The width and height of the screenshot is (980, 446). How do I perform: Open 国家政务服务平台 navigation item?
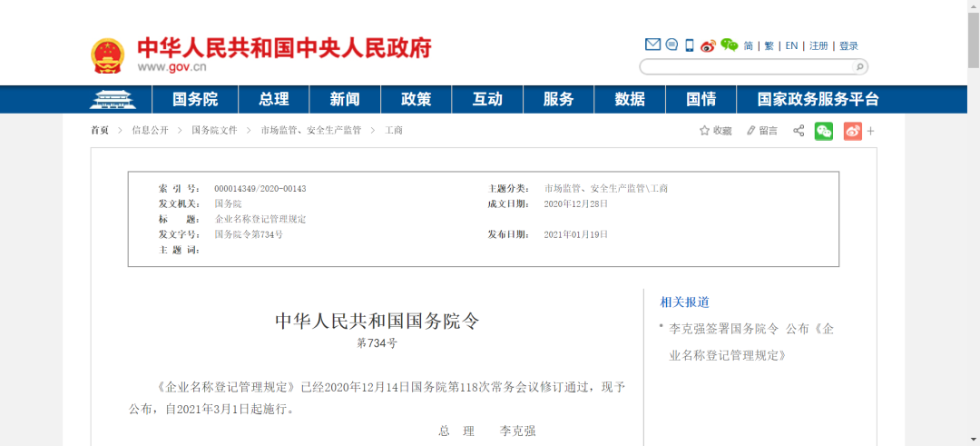pyautogui.click(x=818, y=99)
